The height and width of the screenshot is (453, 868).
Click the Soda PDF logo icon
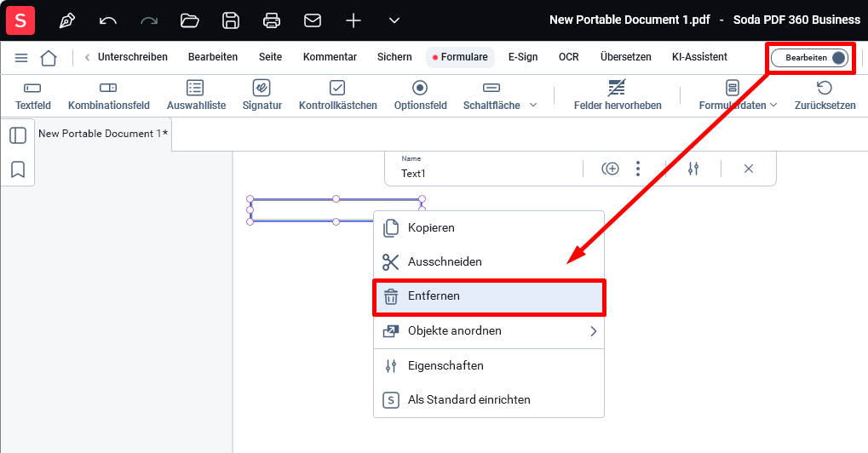(20, 20)
